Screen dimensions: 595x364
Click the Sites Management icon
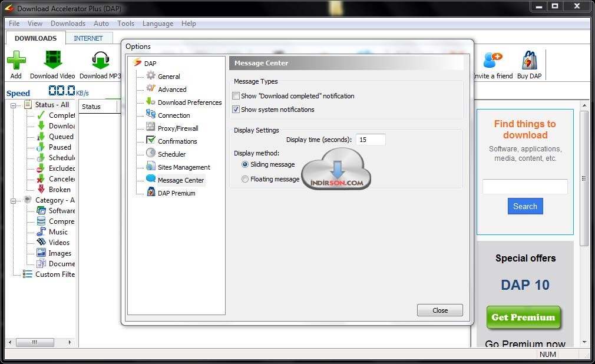pos(151,166)
